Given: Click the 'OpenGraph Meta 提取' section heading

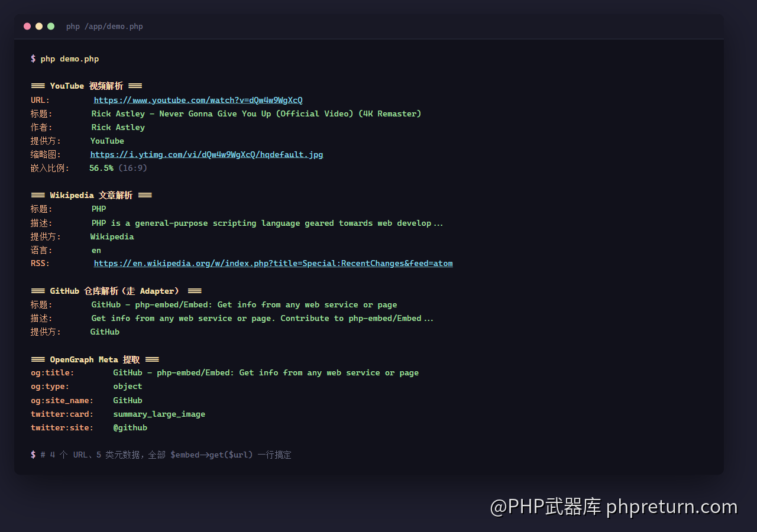Looking at the screenshot, I should coord(95,360).
